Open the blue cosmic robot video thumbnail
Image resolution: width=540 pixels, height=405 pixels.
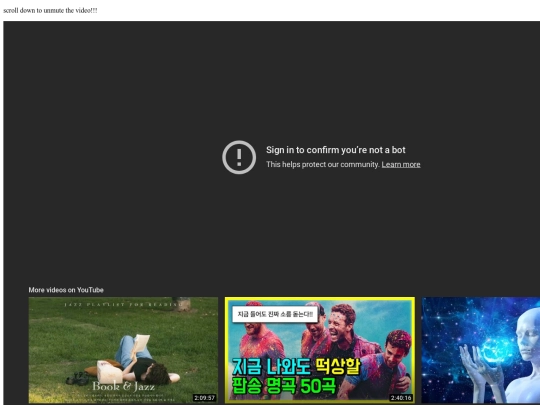[481, 350]
